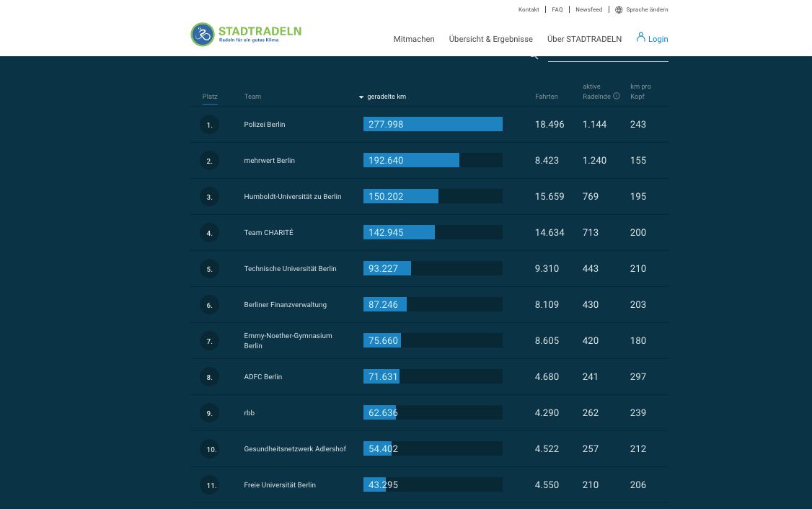
Task: Open the Über STADTRADELN menu
Action: 584,39
